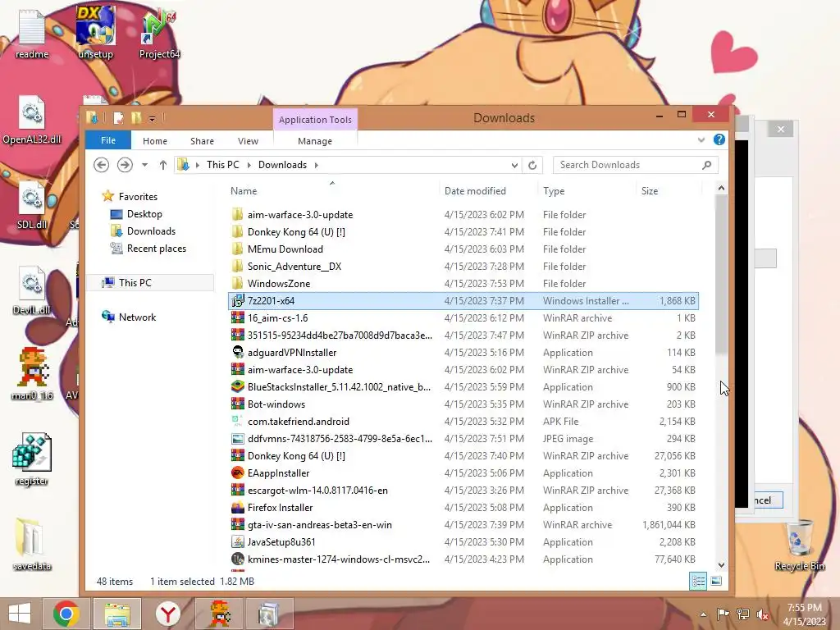
Task: Open the network tray icon
Action: point(743,614)
